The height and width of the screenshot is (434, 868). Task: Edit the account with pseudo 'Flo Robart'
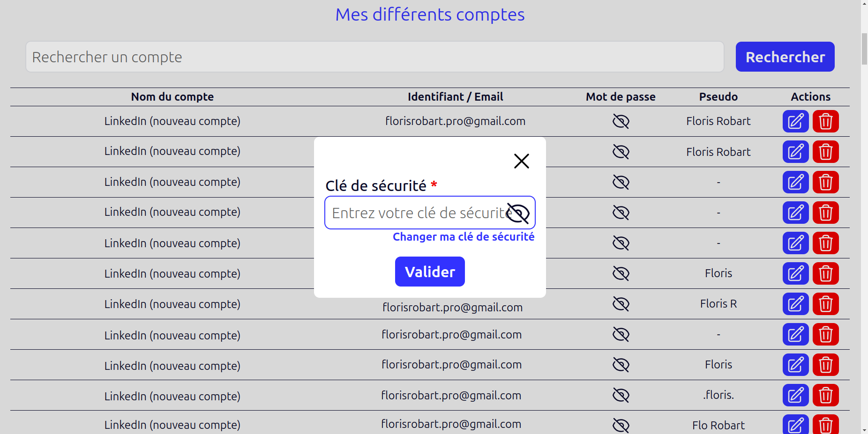coord(795,424)
